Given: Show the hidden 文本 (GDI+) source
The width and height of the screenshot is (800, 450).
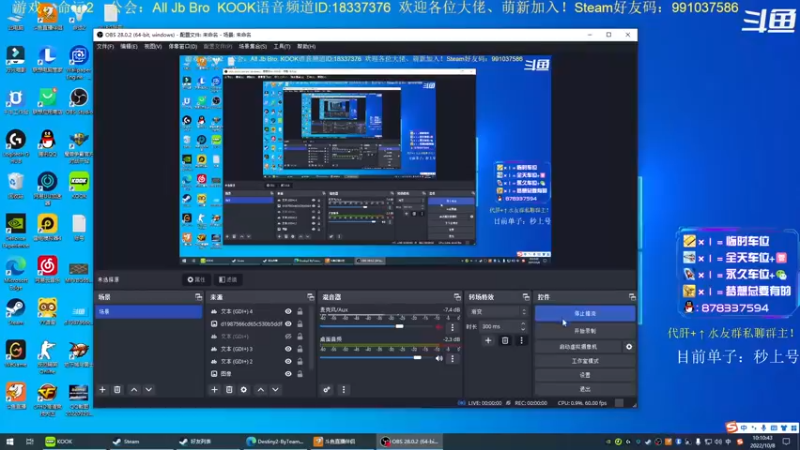Looking at the screenshot, I should click(x=288, y=336).
